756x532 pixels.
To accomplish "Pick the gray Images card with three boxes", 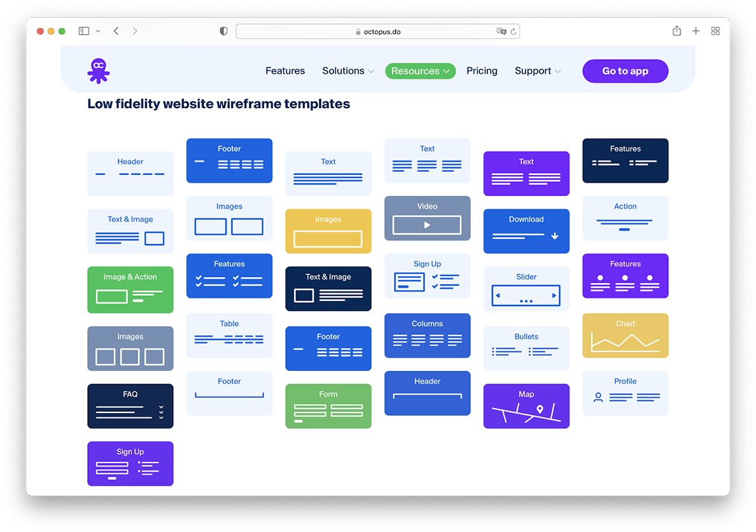I will [x=130, y=348].
